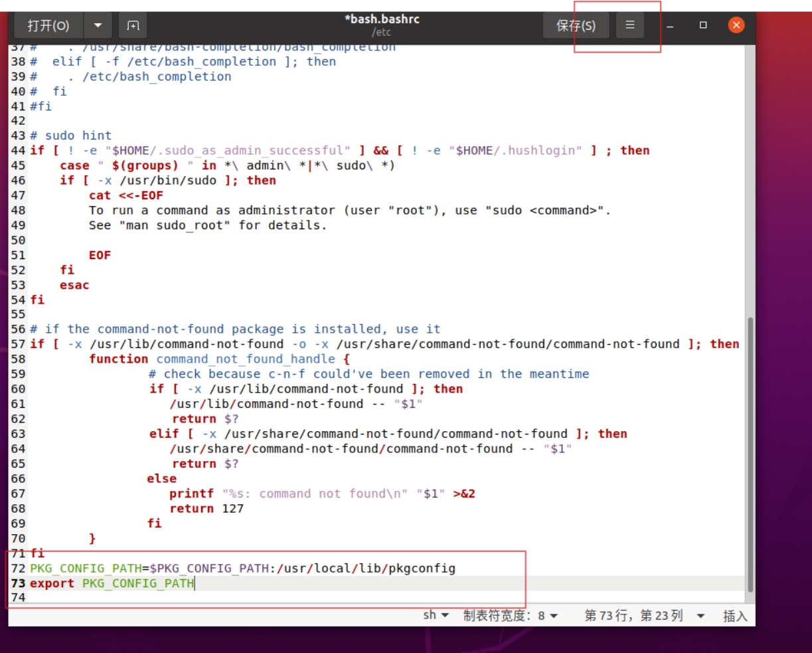Click 'function' keyword on line 58
The width and height of the screenshot is (812, 653).
[119, 359]
